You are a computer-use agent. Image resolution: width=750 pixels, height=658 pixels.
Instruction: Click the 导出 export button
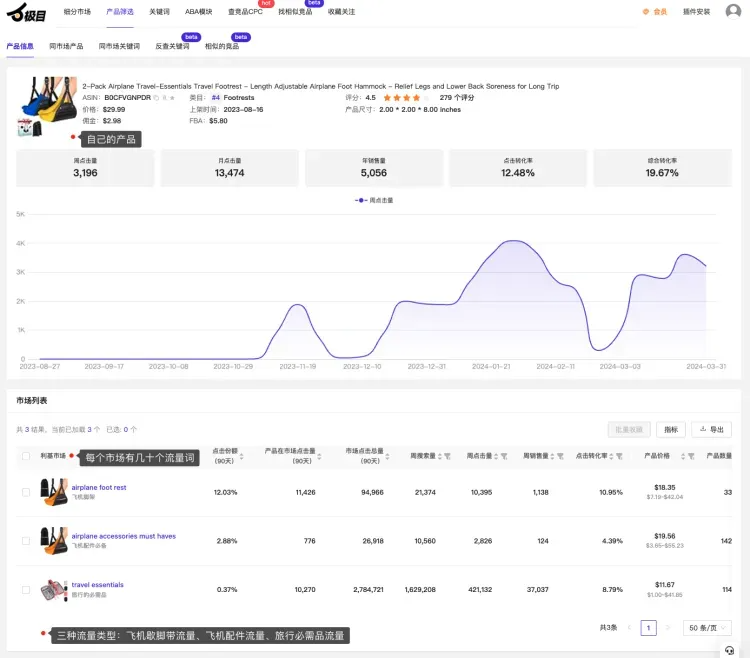point(711,429)
